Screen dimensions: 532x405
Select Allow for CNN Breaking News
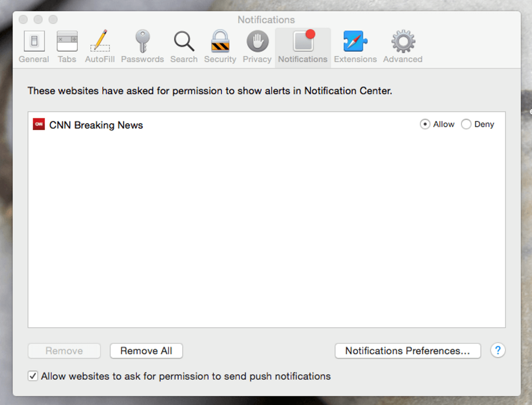(425, 124)
